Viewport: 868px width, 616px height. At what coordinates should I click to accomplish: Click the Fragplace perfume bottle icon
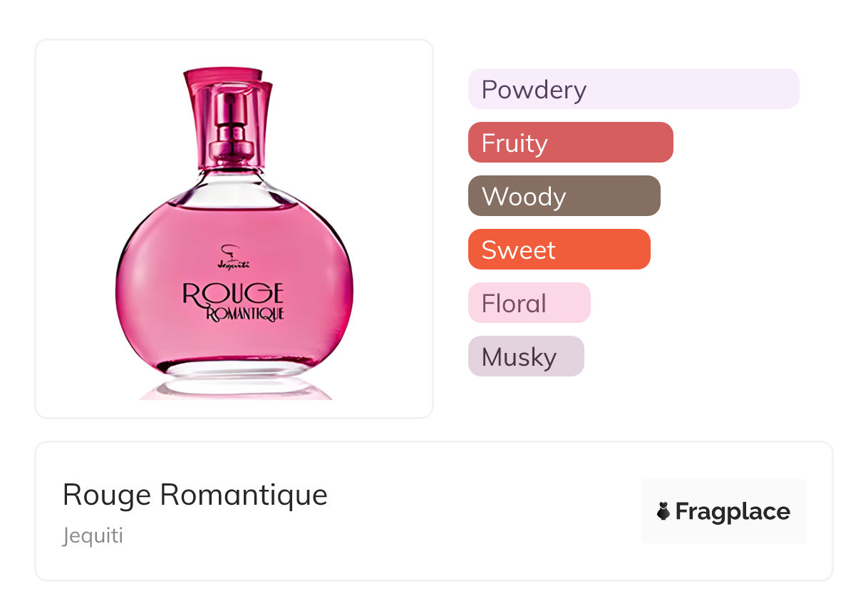[x=663, y=511]
